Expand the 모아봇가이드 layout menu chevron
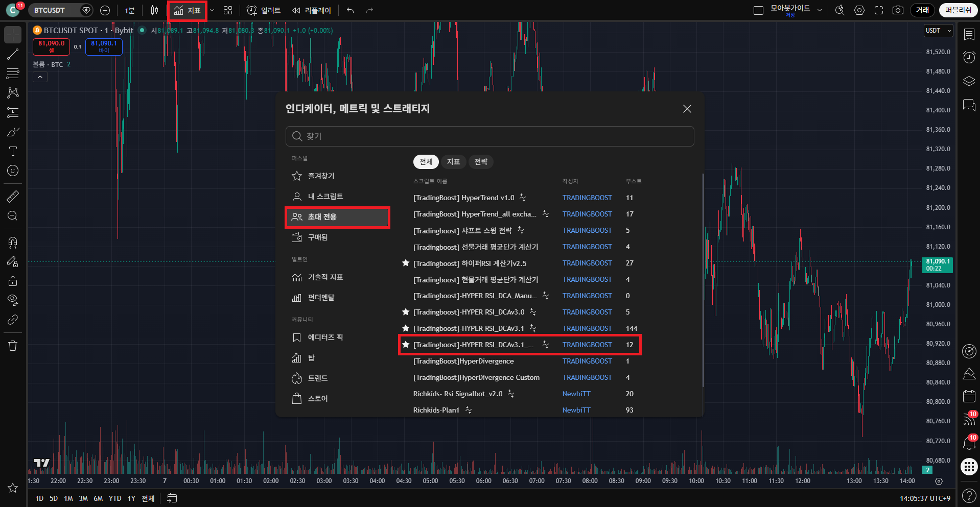The width and height of the screenshot is (980, 507). click(x=820, y=10)
